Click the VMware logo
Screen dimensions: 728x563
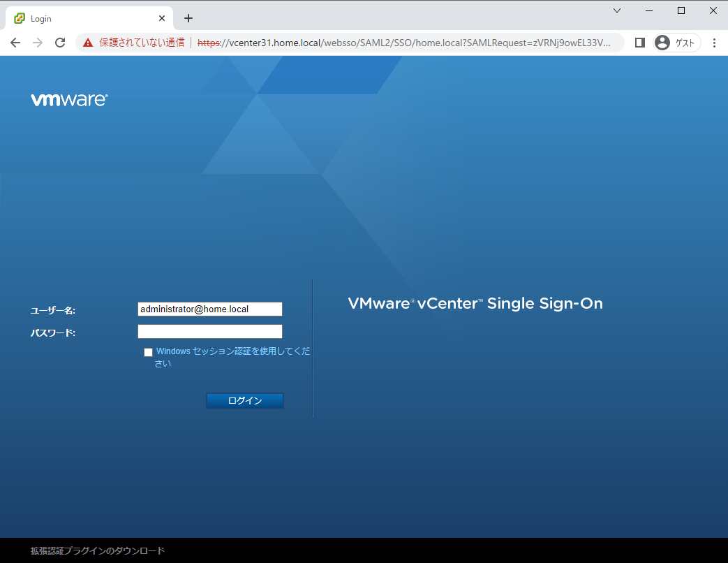tap(69, 100)
